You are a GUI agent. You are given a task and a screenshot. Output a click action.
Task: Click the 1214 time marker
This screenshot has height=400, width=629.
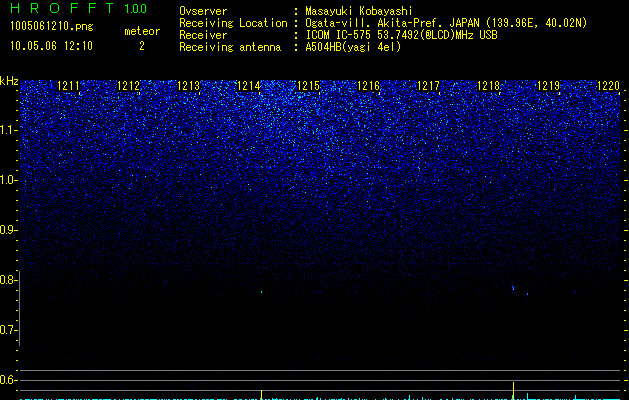tap(249, 86)
